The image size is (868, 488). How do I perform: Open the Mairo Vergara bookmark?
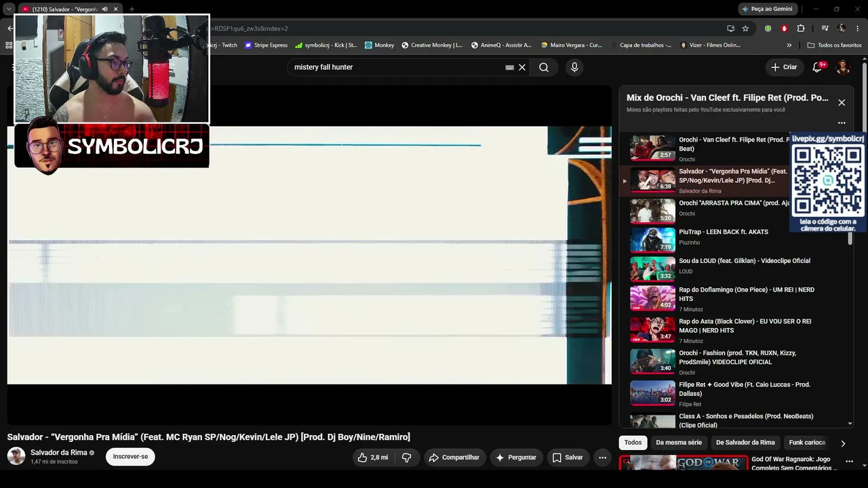pos(572,45)
